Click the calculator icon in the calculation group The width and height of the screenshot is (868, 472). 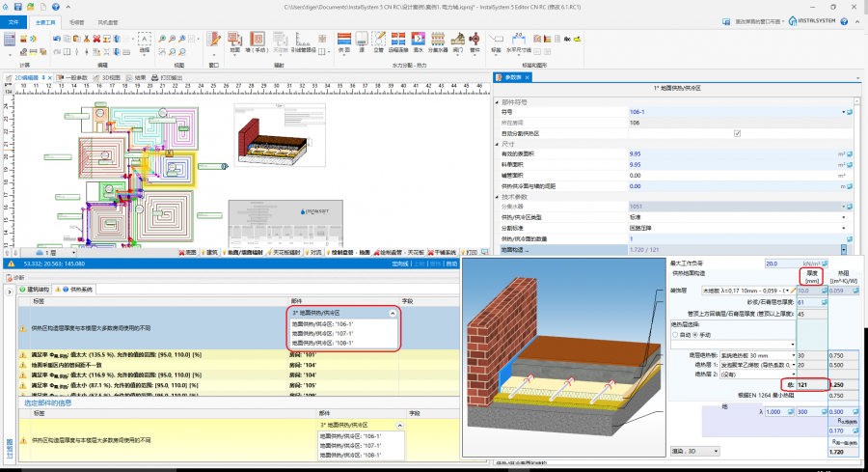tap(10, 41)
